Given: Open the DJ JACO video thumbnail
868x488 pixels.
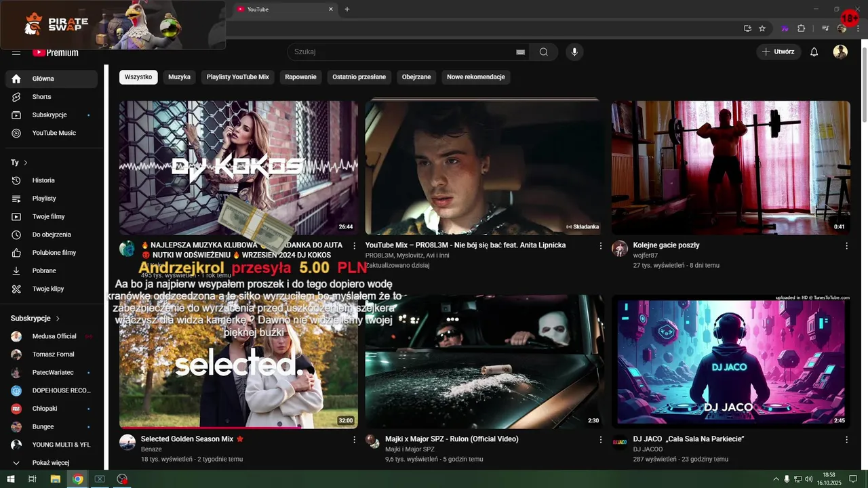Looking at the screenshot, I should point(731,361).
